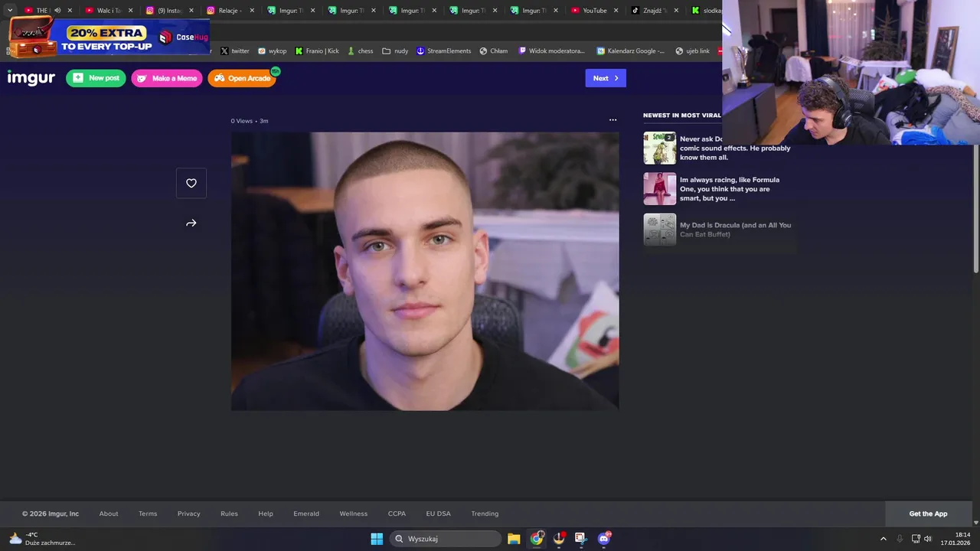This screenshot has height=551, width=980.
Task: Close the YouTube tab
Action: click(616, 11)
